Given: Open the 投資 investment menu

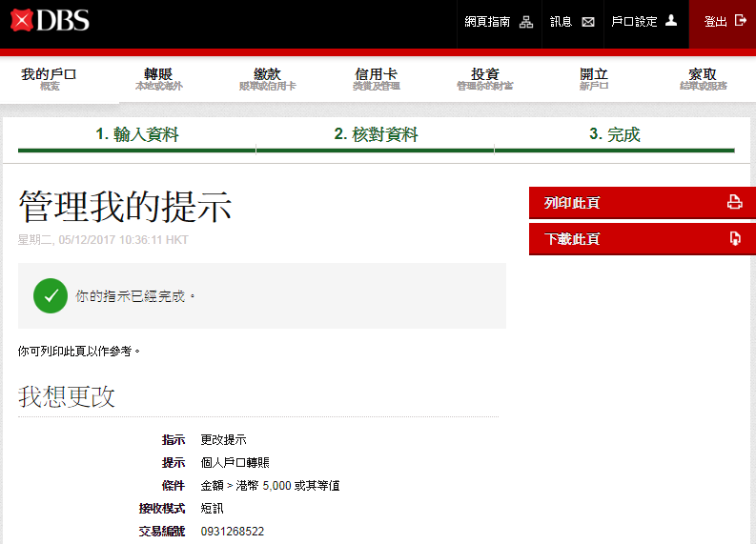Looking at the screenshot, I should coord(484,79).
